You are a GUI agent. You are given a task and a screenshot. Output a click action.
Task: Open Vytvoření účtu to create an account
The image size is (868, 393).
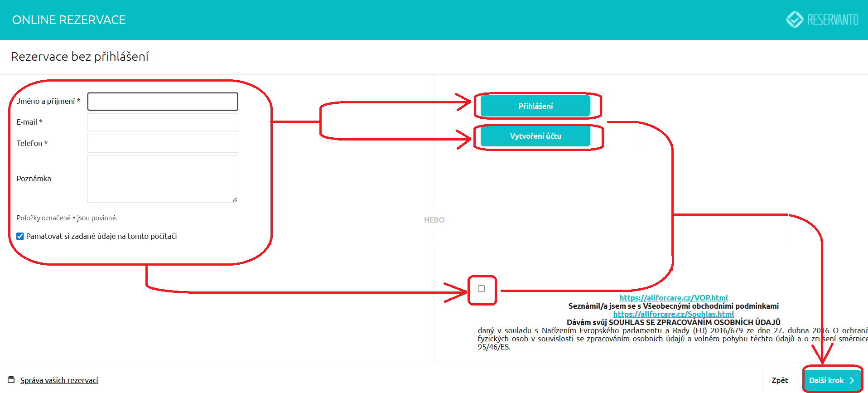click(x=535, y=136)
